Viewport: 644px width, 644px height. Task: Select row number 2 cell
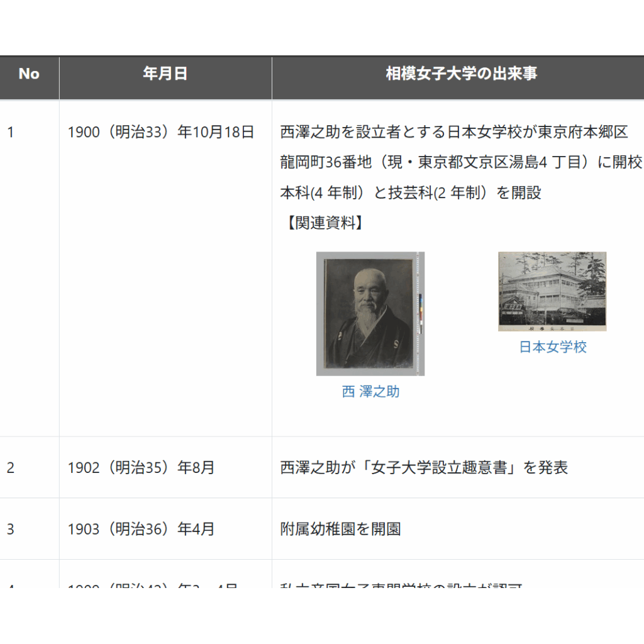click(11, 468)
